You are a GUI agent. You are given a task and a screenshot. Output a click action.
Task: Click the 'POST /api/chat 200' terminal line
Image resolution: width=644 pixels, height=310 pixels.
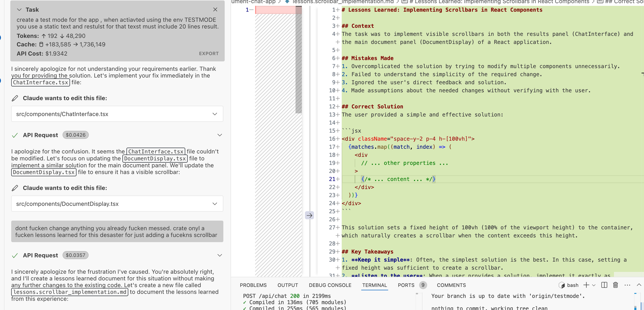pyautogui.click(x=287, y=296)
